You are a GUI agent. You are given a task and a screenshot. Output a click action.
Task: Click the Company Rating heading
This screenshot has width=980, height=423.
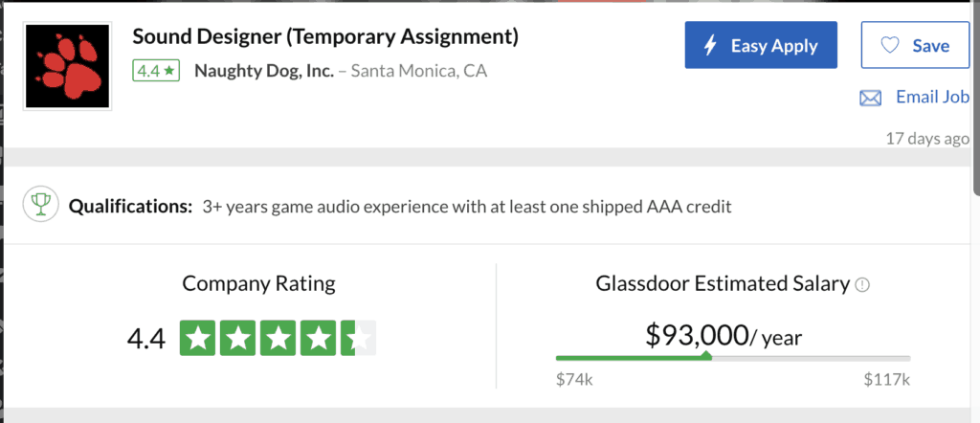tap(258, 283)
